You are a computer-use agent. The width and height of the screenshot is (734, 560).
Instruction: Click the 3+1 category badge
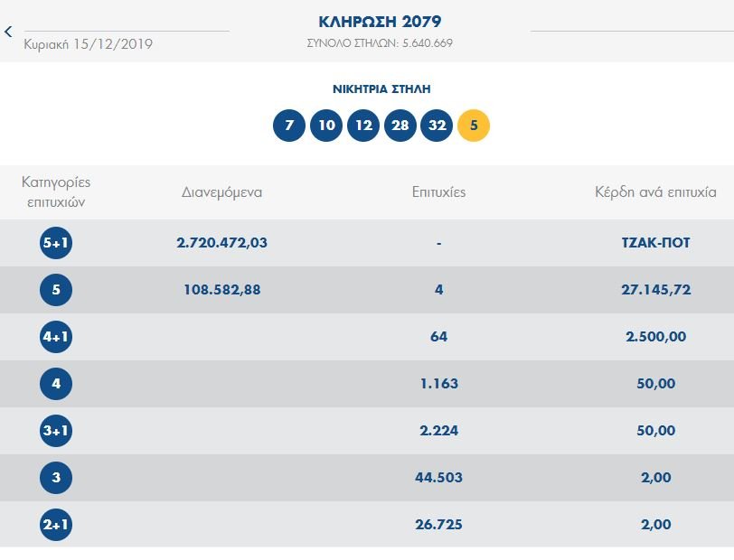tap(56, 431)
